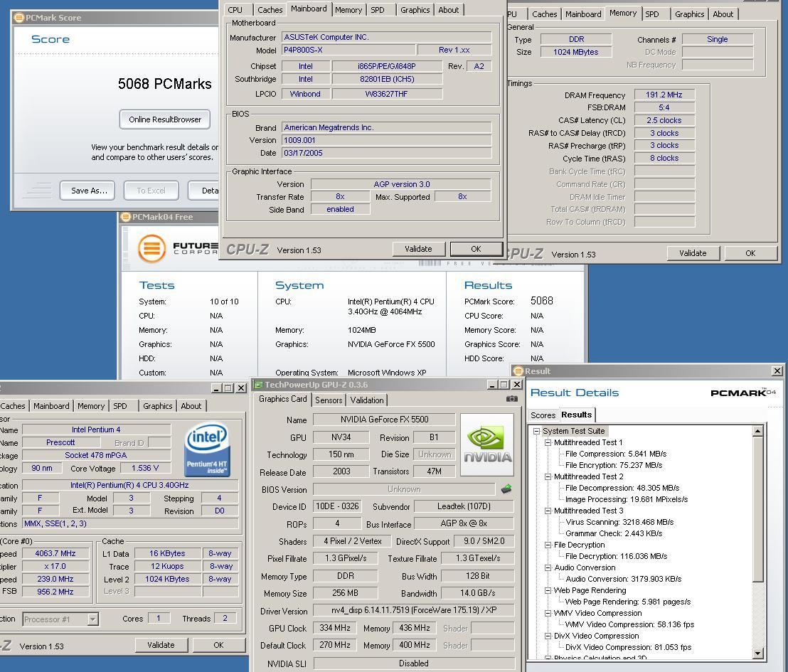Minimize the bottom-left CPU-Z window

click(217, 388)
